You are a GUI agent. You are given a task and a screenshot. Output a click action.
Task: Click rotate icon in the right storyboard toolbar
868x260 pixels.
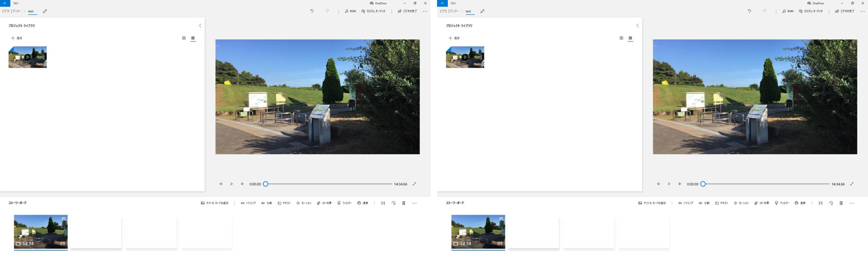click(x=831, y=203)
